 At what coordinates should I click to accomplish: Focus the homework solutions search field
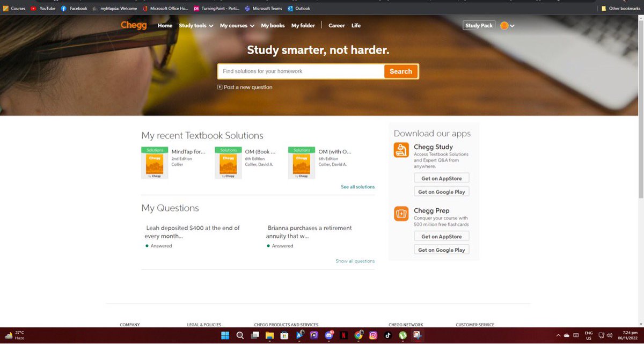pyautogui.click(x=301, y=71)
